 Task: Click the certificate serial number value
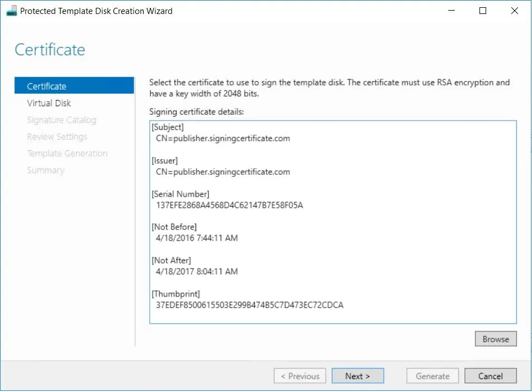click(230, 205)
